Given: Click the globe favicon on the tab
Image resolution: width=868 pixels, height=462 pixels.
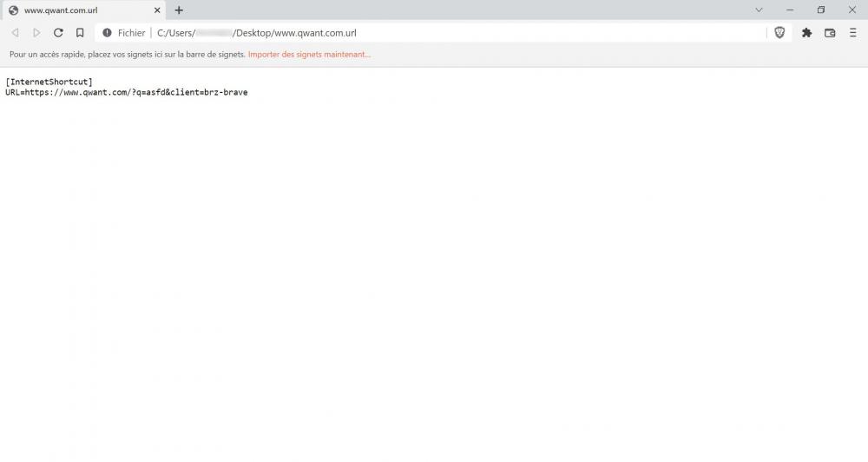Looking at the screenshot, I should tap(13, 10).
